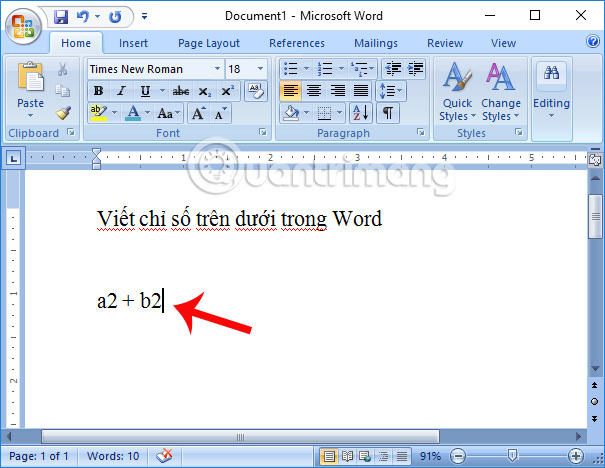This screenshot has height=468, width=605.
Task: Zoom in with the plus button
Action: [x=575, y=456]
